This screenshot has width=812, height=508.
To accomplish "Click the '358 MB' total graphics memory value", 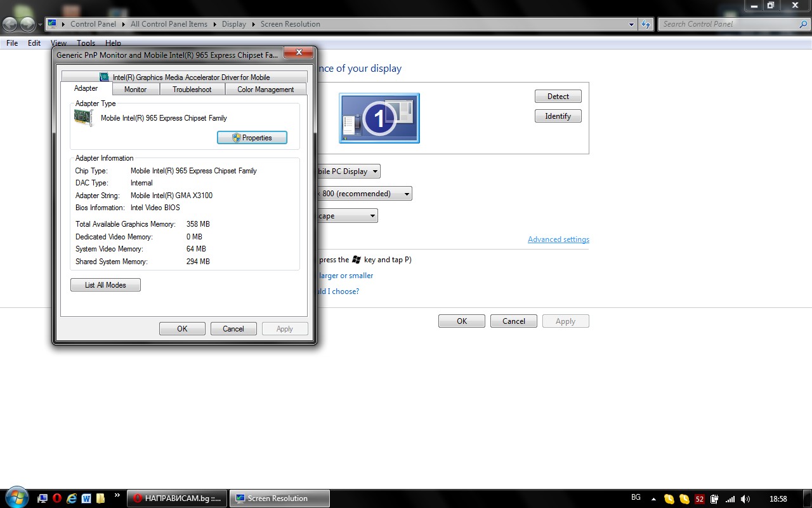I will 198,224.
